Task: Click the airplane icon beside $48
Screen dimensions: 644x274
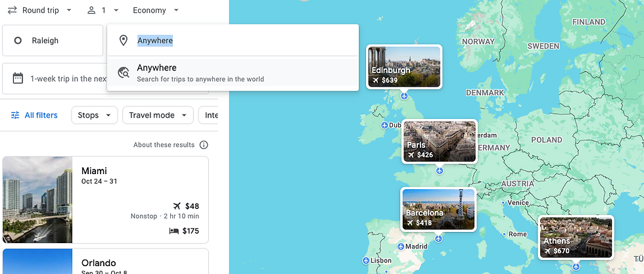Action: [x=177, y=206]
